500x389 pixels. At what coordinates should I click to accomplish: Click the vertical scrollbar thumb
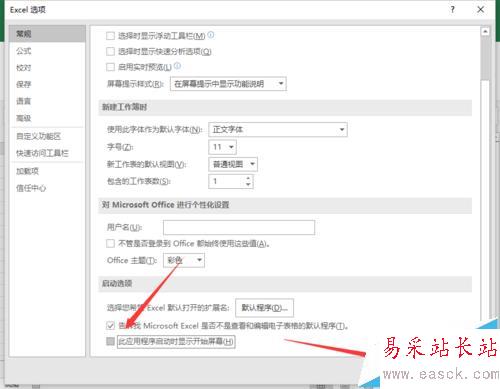(485, 58)
